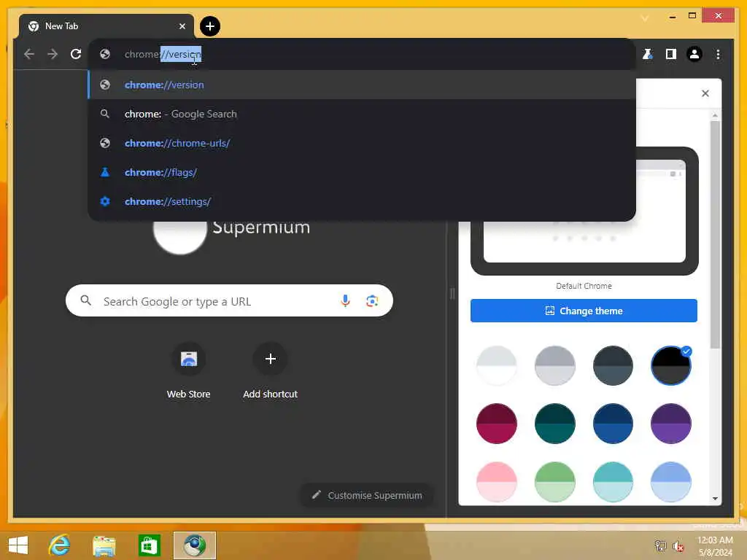The width and height of the screenshot is (747, 560).
Task: Open the Windows Store taskbar icon
Action: [149, 545]
